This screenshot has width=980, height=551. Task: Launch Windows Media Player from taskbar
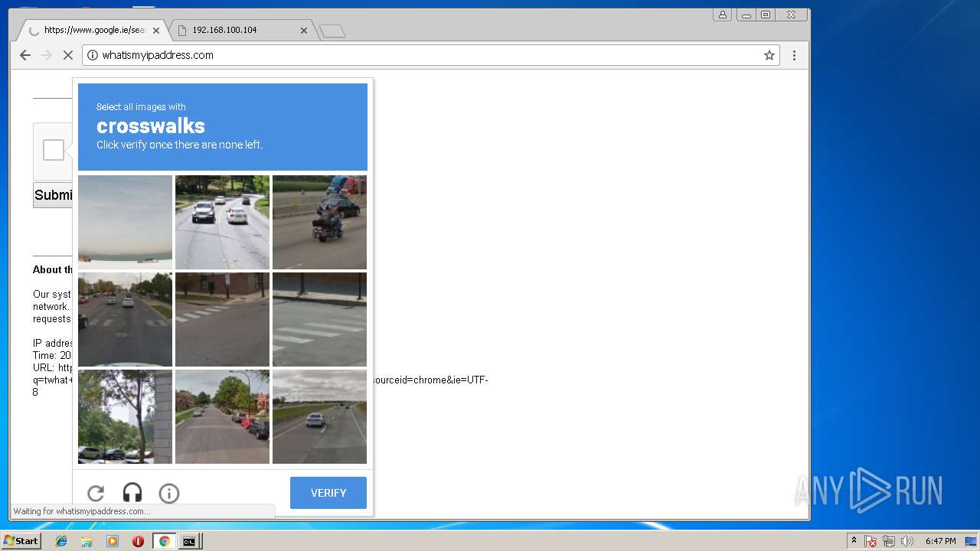tap(113, 541)
